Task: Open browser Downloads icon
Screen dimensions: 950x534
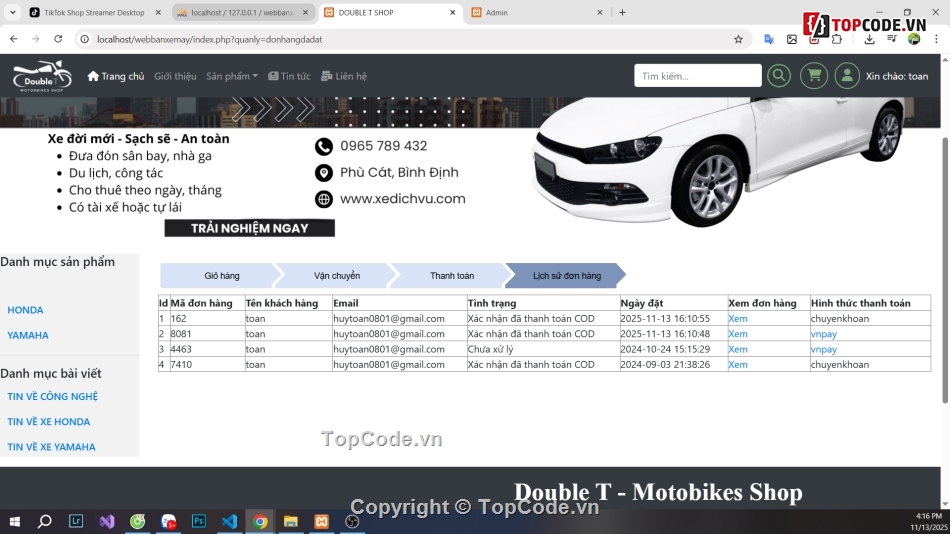Action: (x=869, y=39)
